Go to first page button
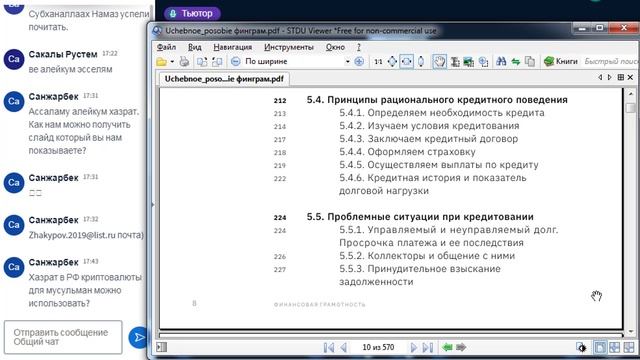This screenshot has height=360, width=640. [x=329, y=347]
